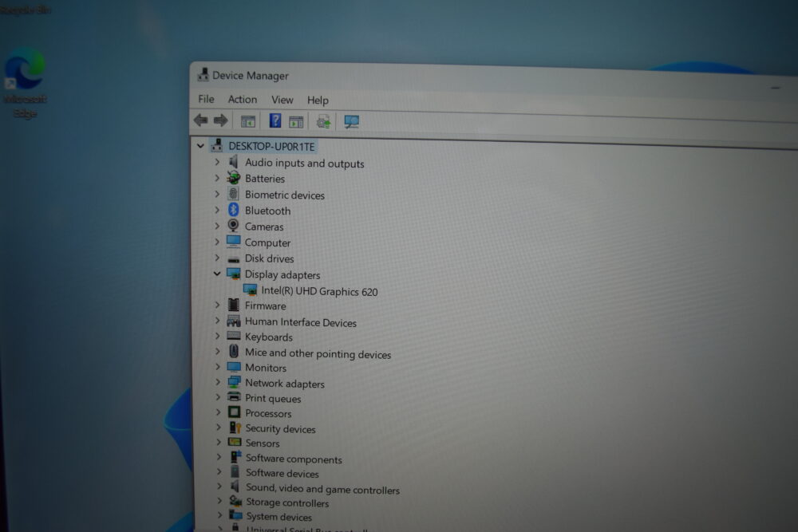Image resolution: width=798 pixels, height=532 pixels.
Task: Click the Processors chip icon
Action: coord(234,412)
